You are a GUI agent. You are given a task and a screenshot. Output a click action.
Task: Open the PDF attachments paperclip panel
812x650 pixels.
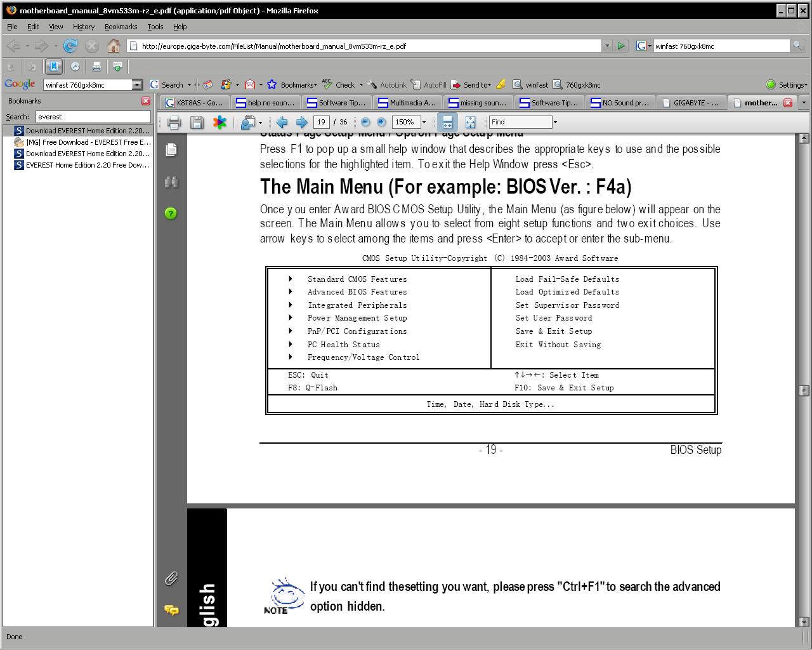[171, 578]
